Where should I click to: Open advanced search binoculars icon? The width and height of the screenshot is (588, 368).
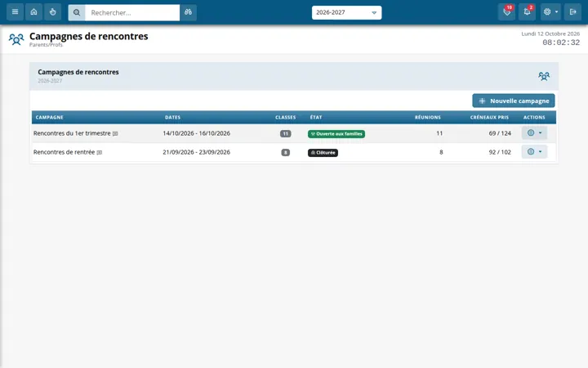point(189,12)
